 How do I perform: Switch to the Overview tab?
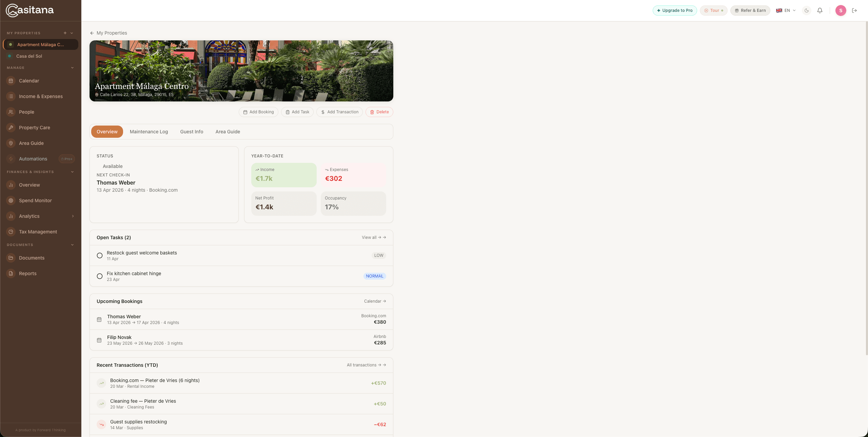tap(107, 132)
